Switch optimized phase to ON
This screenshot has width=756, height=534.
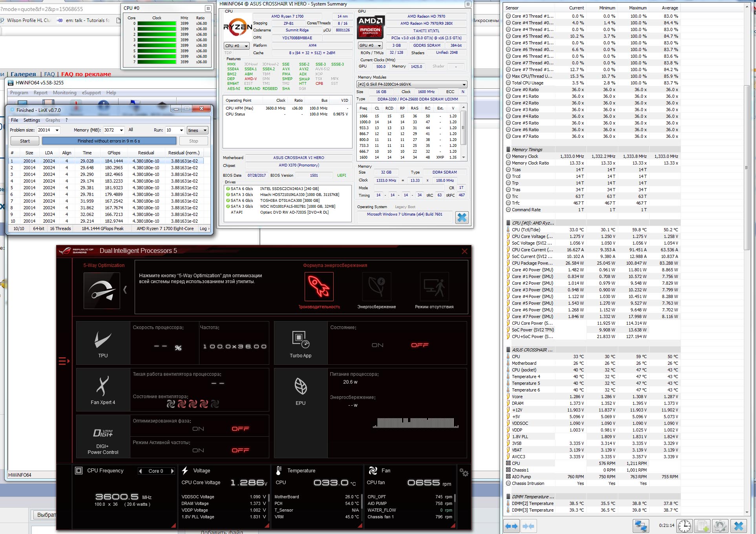tap(198, 429)
